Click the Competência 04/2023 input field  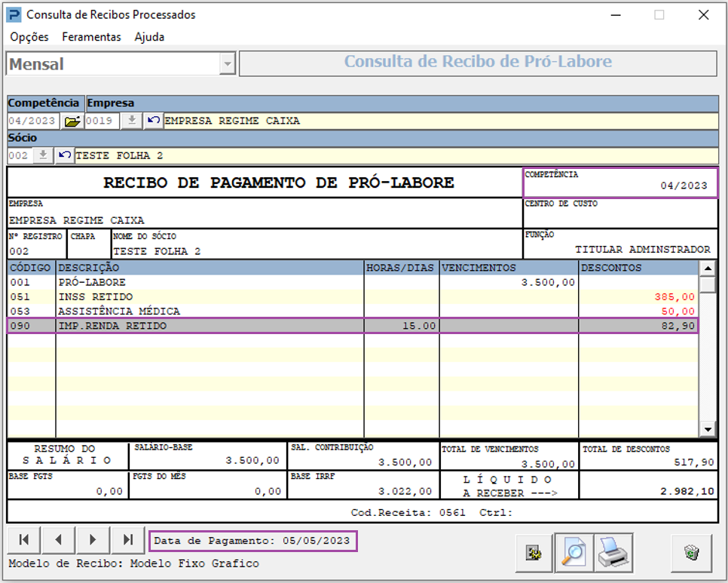[x=35, y=121]
